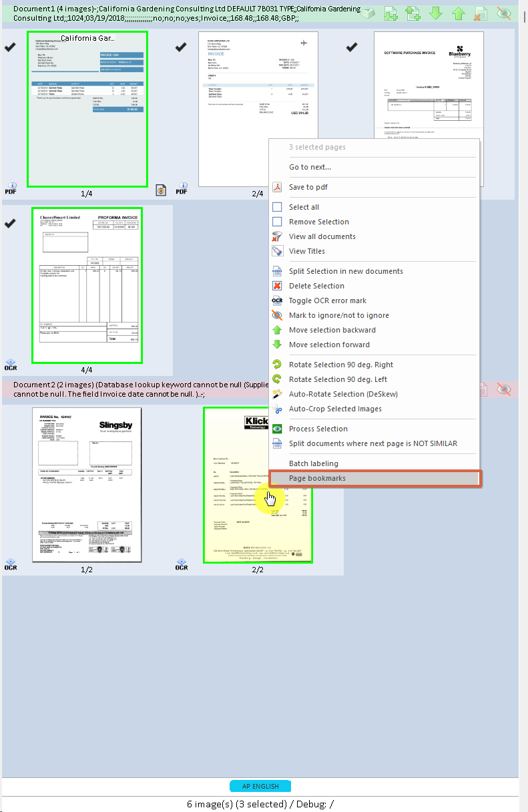This screenshot has width=528, height=812.
Task: Click the green up arrow in Document1 header
Action: click(458, 13)
